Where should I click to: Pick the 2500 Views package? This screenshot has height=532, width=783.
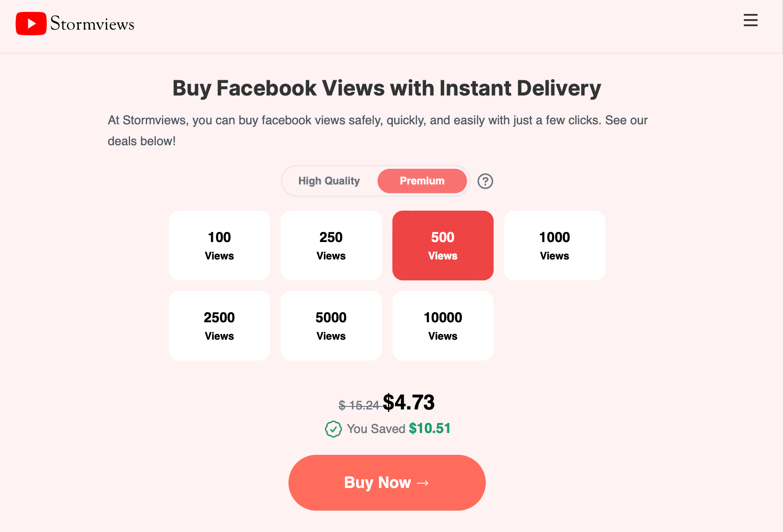pyautogui.click(x=220, y=326)
